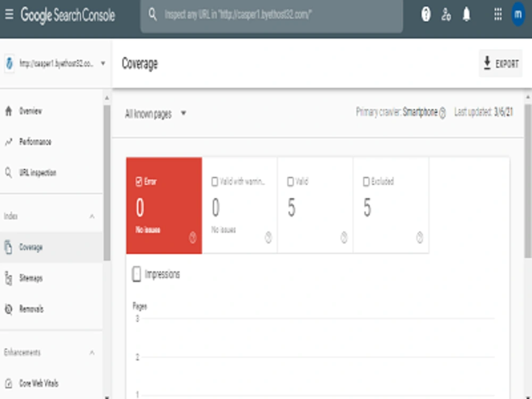This screenshot has height=399, width=532.
Task: Select the red Error summary card
Action: [164, 205]
